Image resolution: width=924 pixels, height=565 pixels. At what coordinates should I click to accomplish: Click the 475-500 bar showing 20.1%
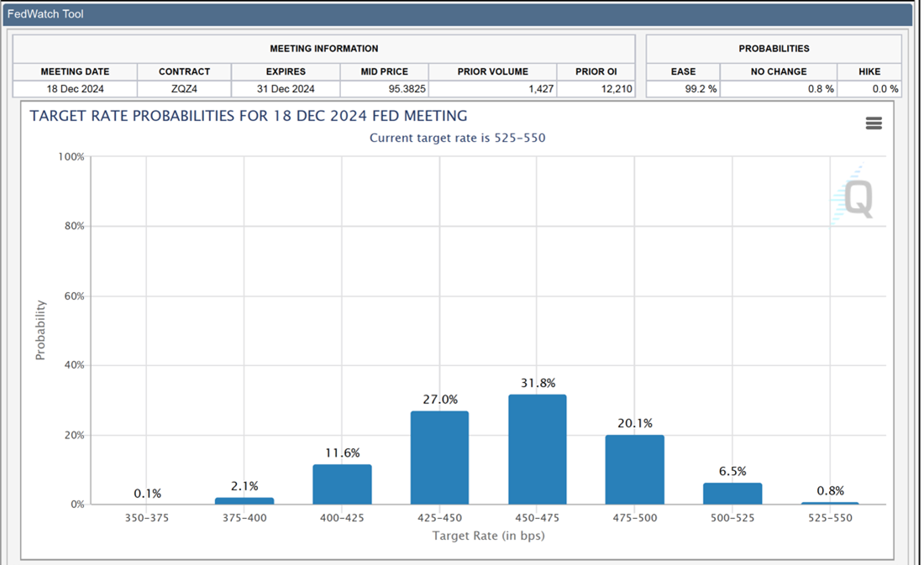(635, 469)
